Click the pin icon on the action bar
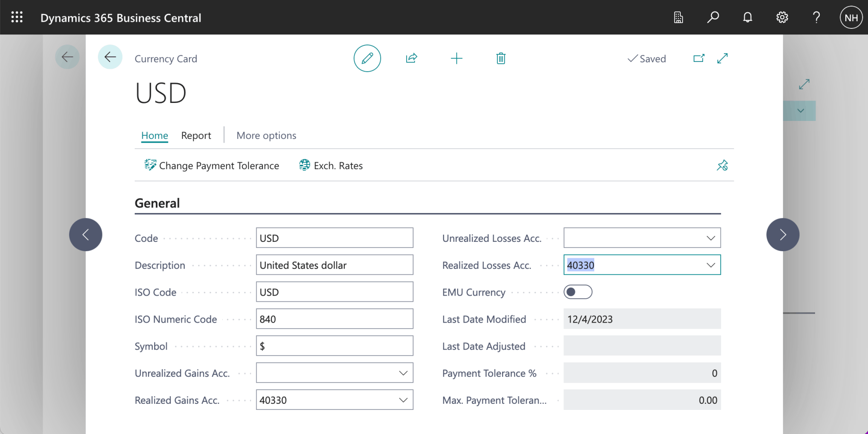This screenshot has width=868, height=434. point(722,165)
